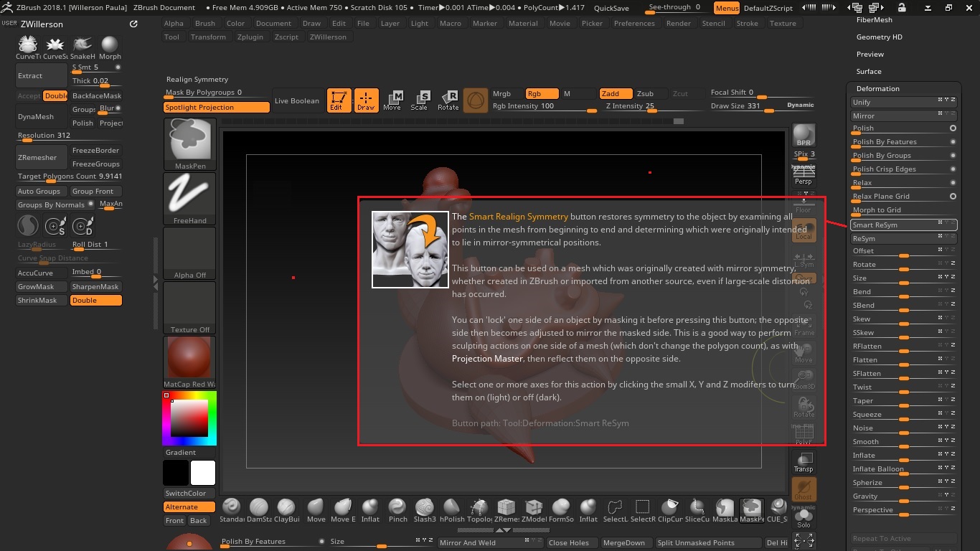Open the Alpha Off selector

(x=190, y=253)
